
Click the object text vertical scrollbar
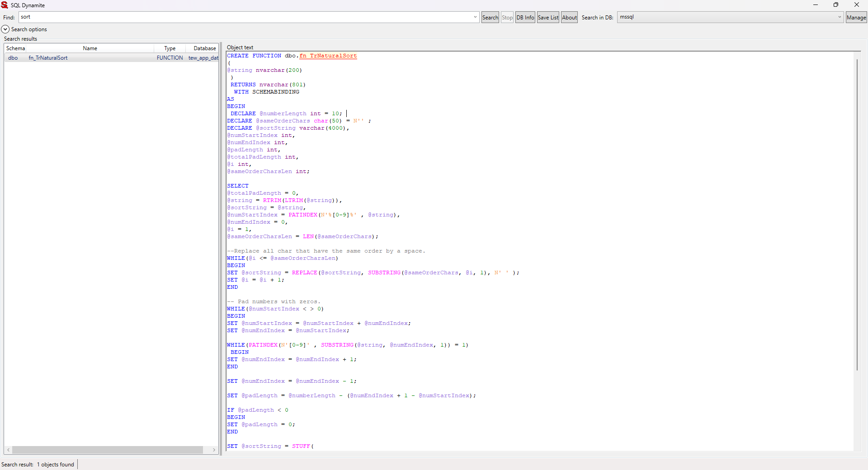coord(857,215)
